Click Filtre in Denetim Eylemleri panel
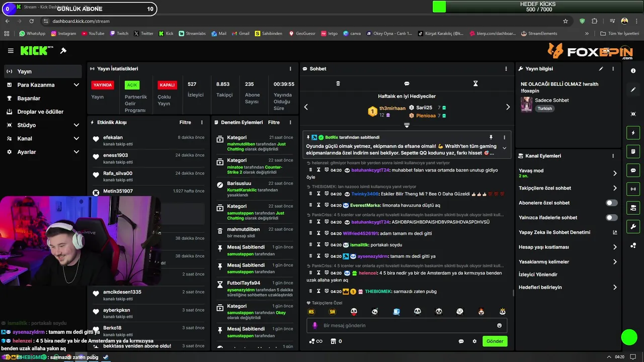 (274, 122)
